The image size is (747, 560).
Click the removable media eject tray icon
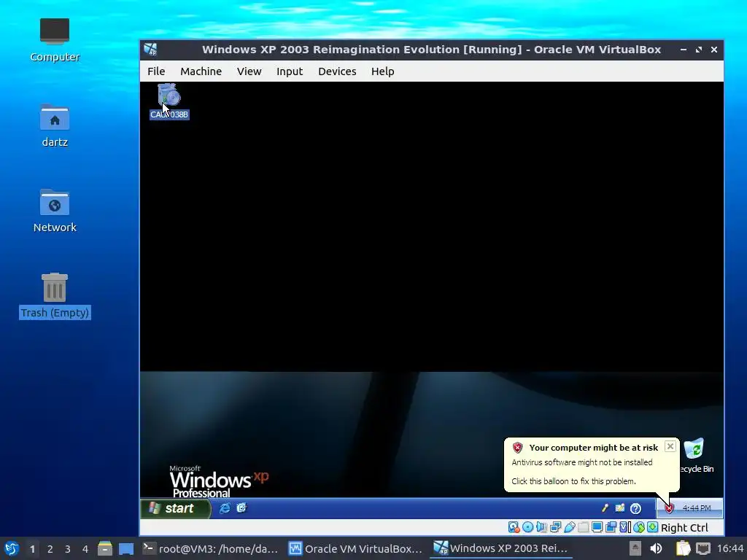click(x=635, y=548)
